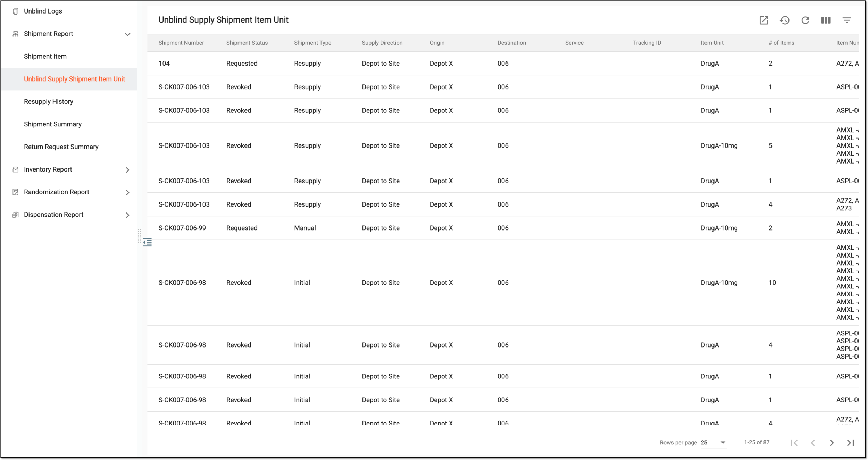
Task: Click DrugA-10mg in the 10-item row
Action: 719,283
